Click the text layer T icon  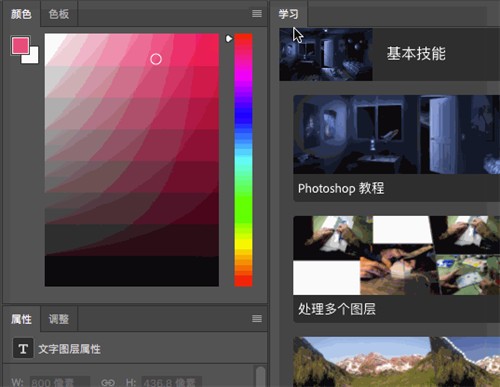pos(23,348)
